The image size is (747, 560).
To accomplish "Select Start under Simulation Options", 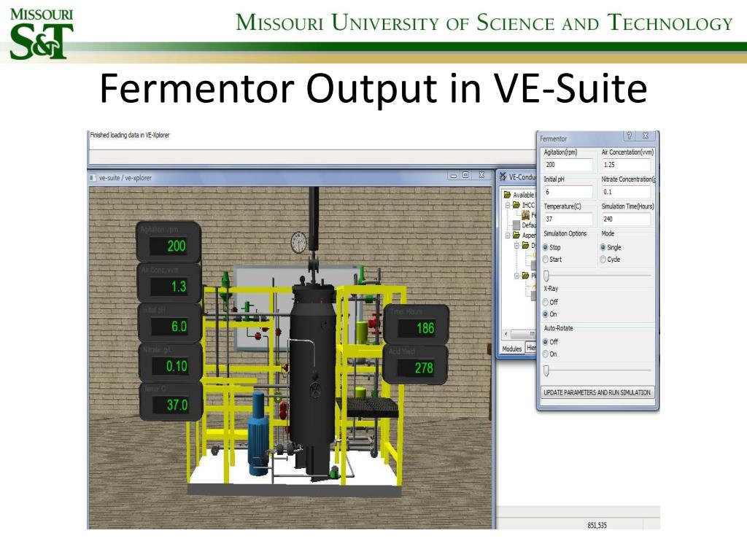I will pyautogui.click(x=546, y=260).
